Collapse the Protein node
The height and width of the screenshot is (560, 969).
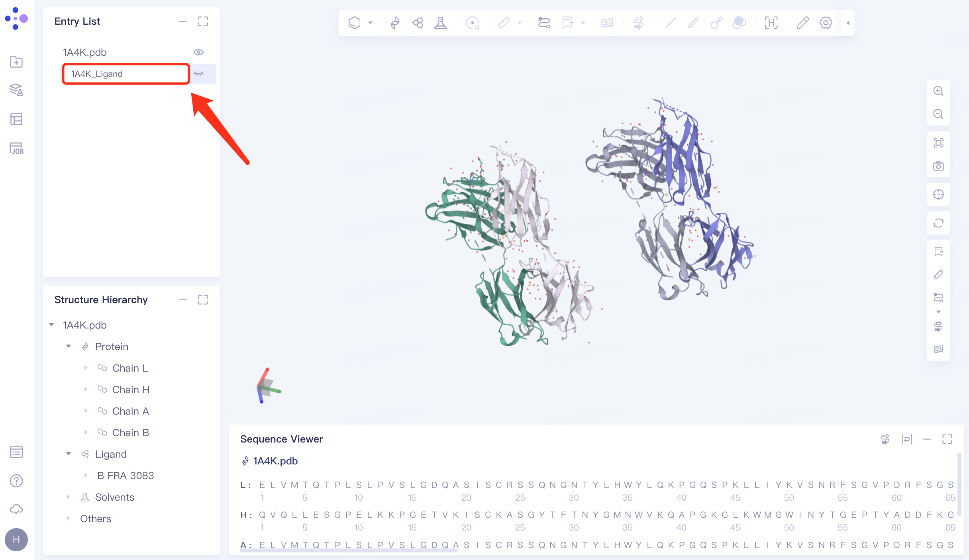68,346
